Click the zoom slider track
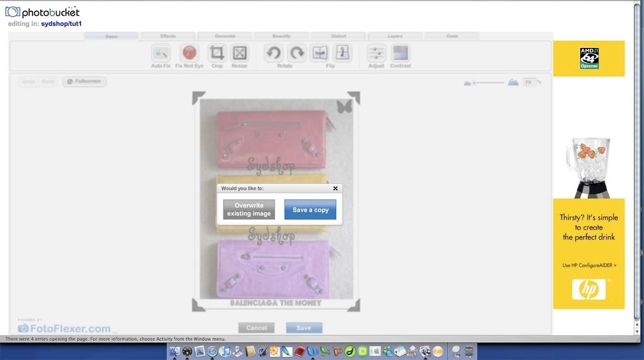The height and width of the screenshot is (360, 644). (x=489, y=83)
